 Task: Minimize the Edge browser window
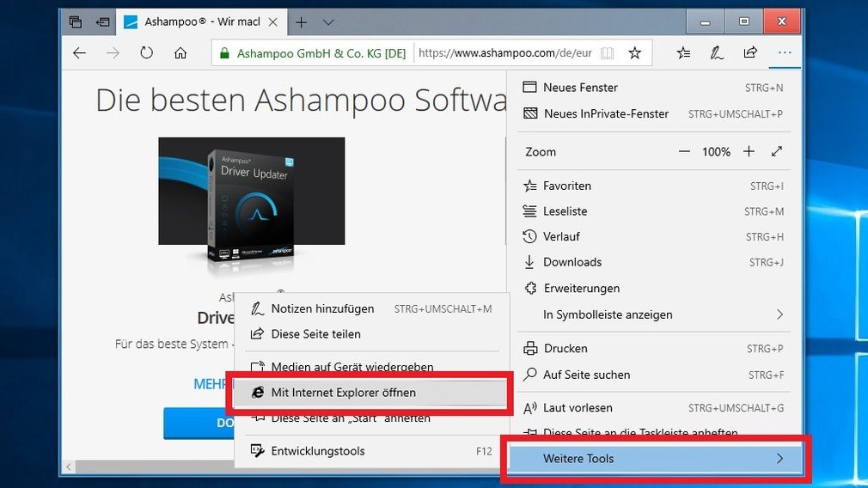tap(705, 22)
